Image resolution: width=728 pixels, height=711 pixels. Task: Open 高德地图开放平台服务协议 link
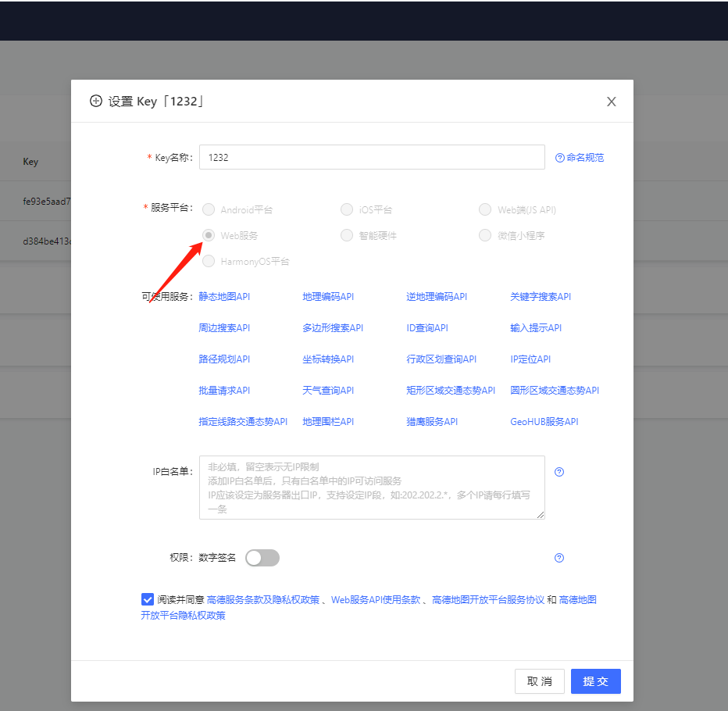(x=488, y=600)
